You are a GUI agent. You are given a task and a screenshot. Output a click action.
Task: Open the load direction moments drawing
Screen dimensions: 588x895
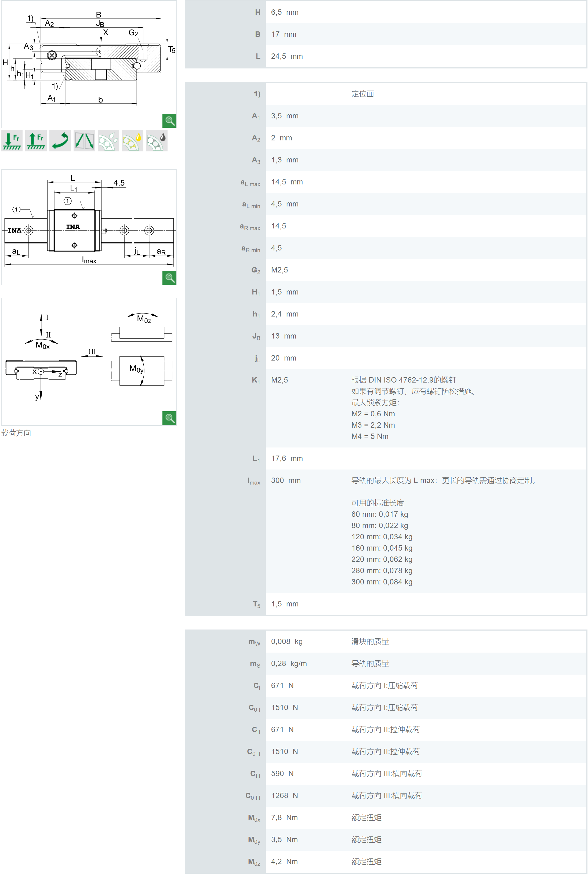click(x=89, y=362)
